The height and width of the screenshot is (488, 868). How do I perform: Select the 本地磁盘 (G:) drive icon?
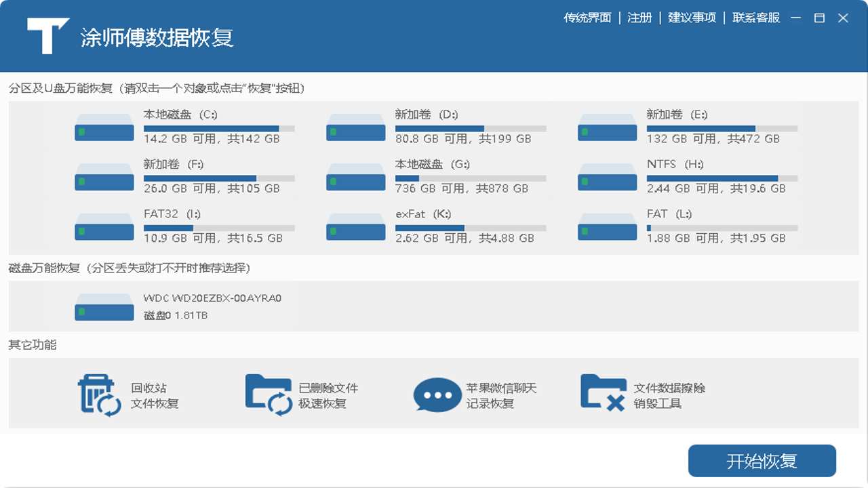pos(355,178)
